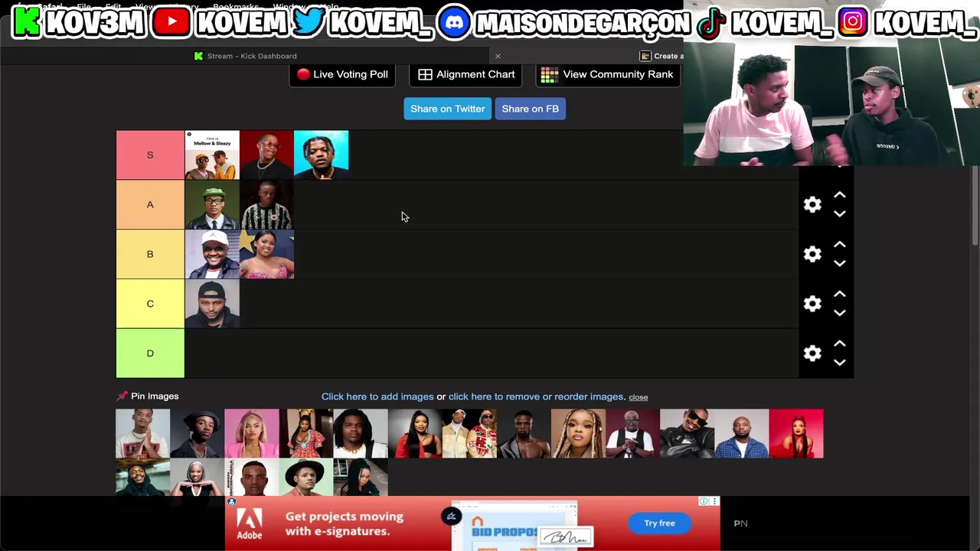Pick the white-bearded man on maroon background
The image size is (980, 551).
click(x=632, y=433)
